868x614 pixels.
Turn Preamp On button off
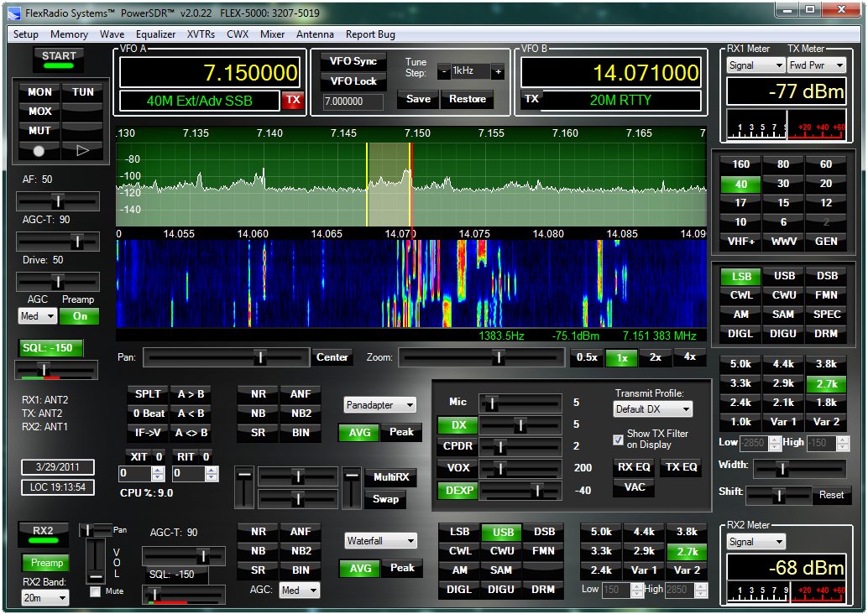[80, 316]
